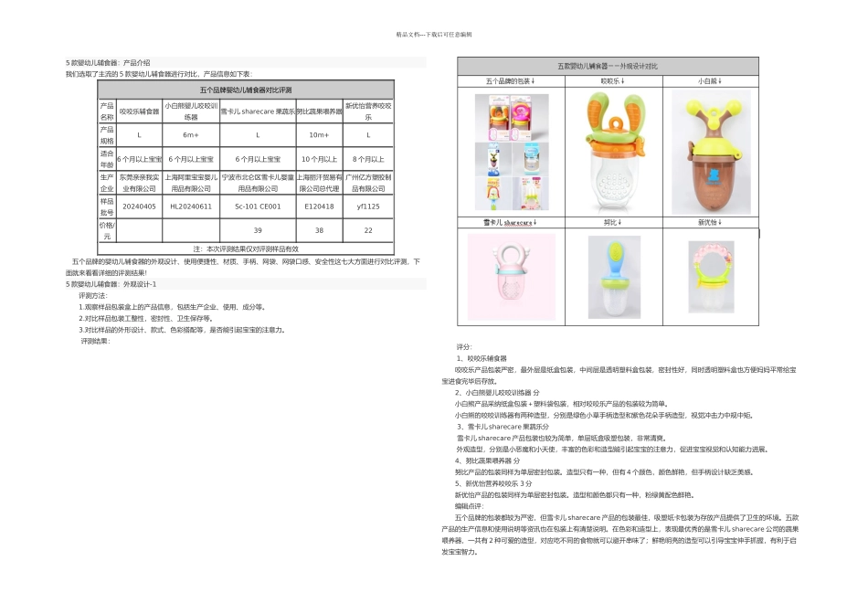
Task: Click the 产品名称 row header
Action: tap(107, 111)
